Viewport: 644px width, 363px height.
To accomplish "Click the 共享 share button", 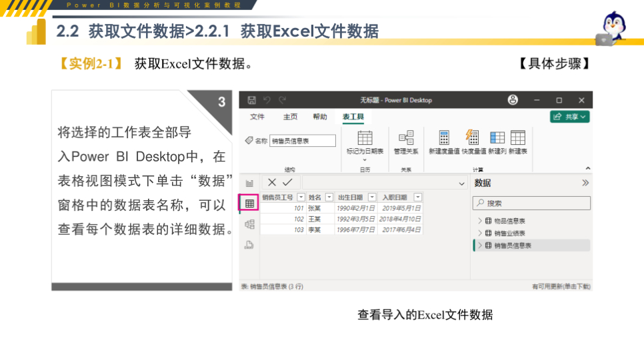I will pyautogui.click(x=569, y=117).
